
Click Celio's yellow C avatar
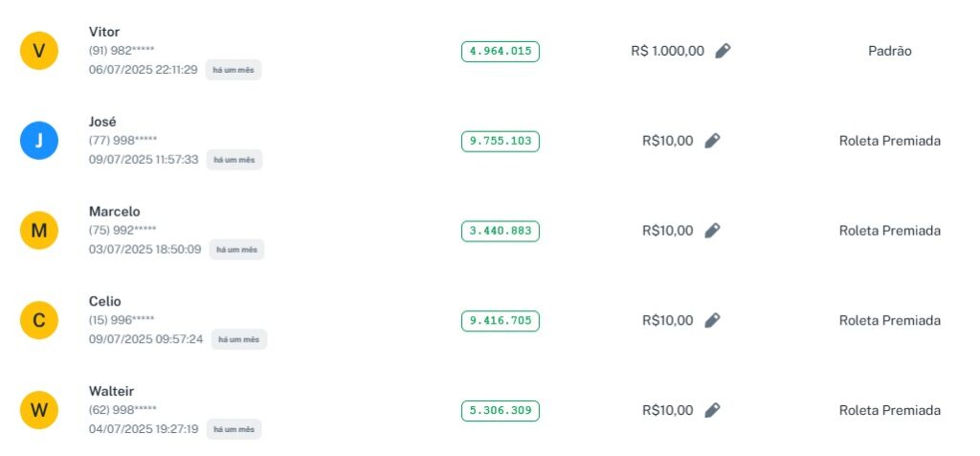39,321
